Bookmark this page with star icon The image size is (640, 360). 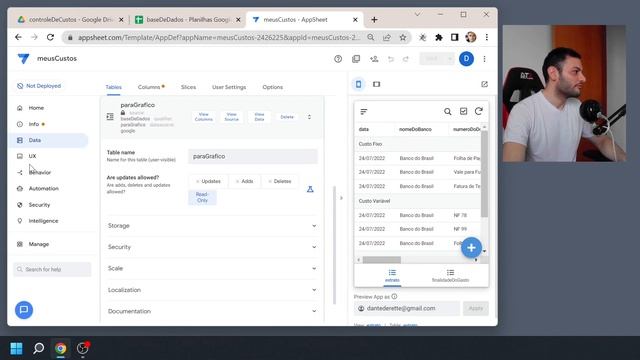click(x=403, y=37)
